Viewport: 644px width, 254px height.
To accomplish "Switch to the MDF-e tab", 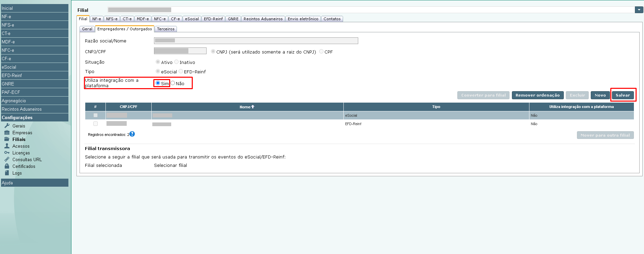I will 143,19.
